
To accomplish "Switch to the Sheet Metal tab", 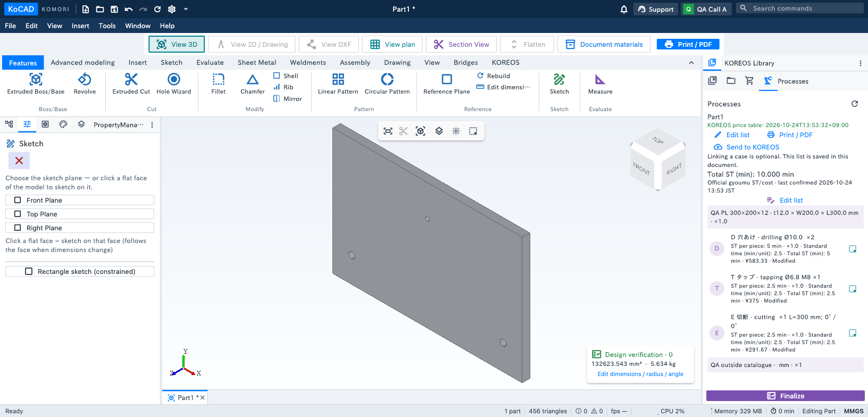I will click(257, 62).
